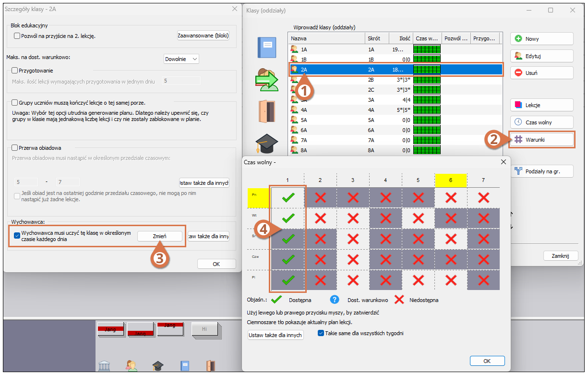The width and height of the screenshot is (588, 375).
Task: Click the blue question mark legend icon
Action: pos(336,300)
